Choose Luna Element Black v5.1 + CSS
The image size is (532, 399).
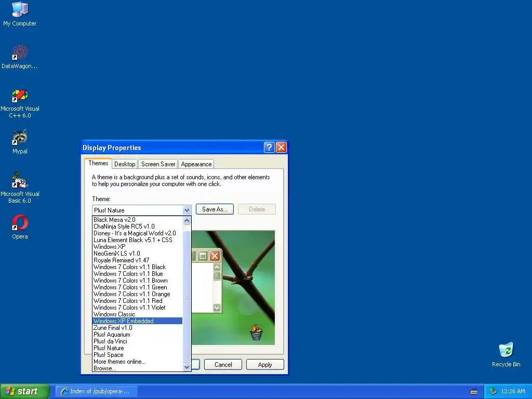137,240
